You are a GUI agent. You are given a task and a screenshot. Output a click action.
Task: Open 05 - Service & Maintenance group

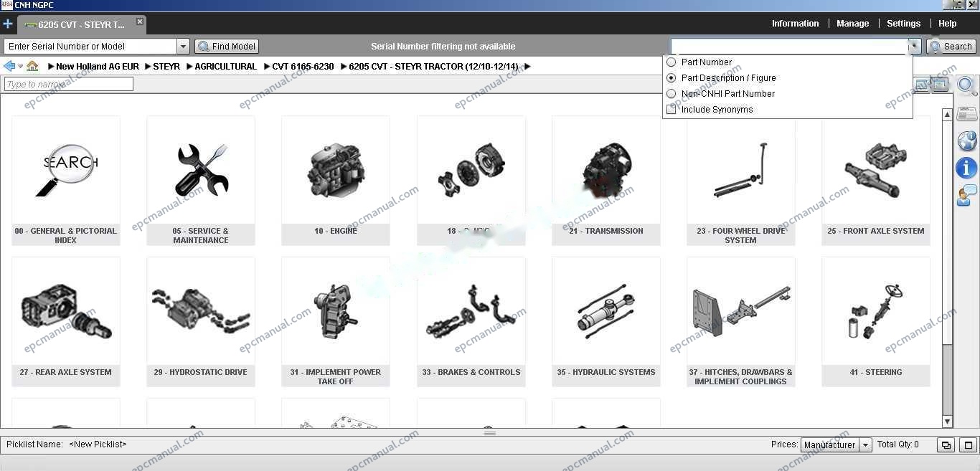click(x=201, y=181)
